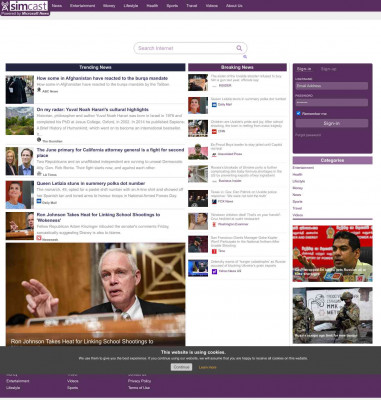This screenshot has width=381, height=400.
Task: Click the ABC News source icon
Action: coord(39,90)
